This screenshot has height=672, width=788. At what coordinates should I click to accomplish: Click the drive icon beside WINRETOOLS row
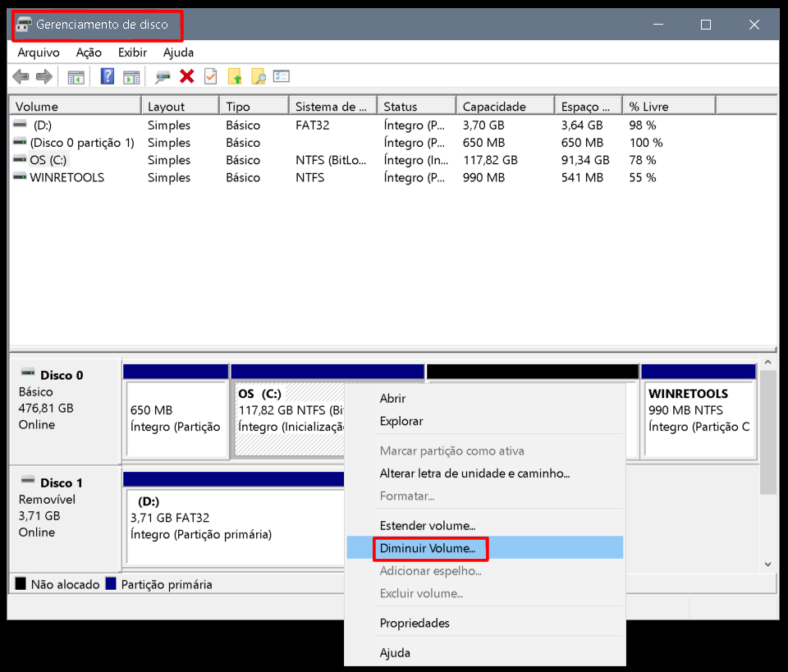(20, 176)
